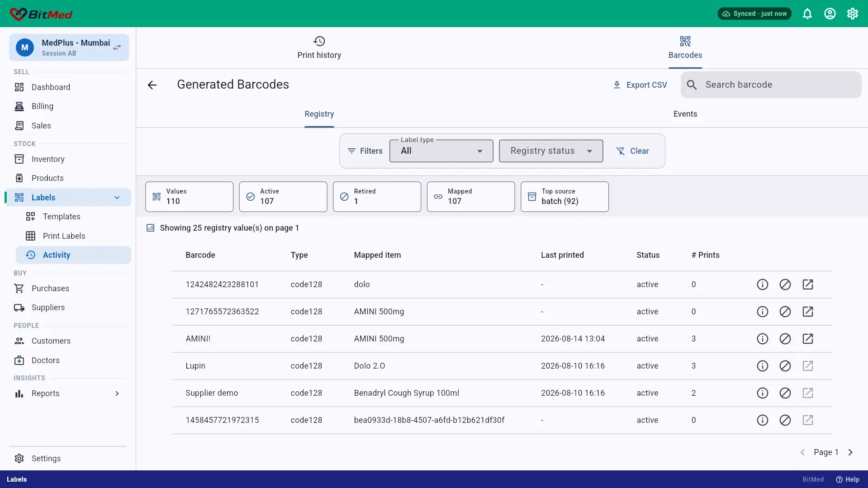Click the Last printed column header
This screenshot has width=868, height=488.
[x=562, y=255]
